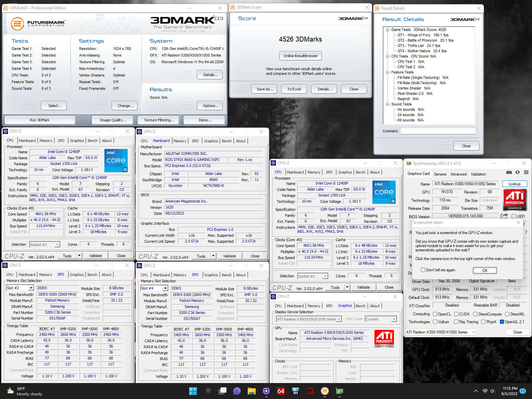Switch to the Advanced tab in GPU-Z
Image resolution: width=532 pixels, height=399 pixels.
459,174
